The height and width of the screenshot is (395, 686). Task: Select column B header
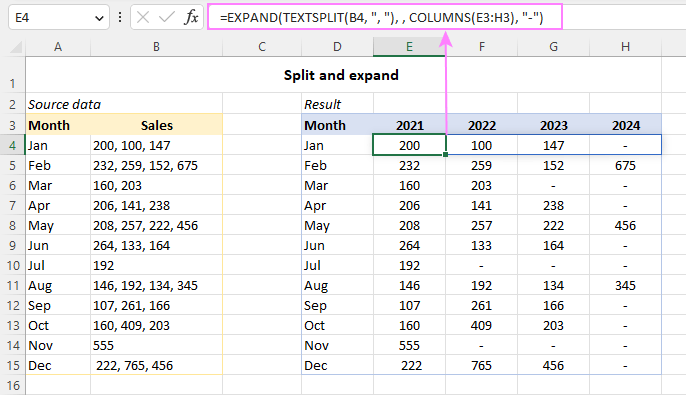tap(156, 47)
